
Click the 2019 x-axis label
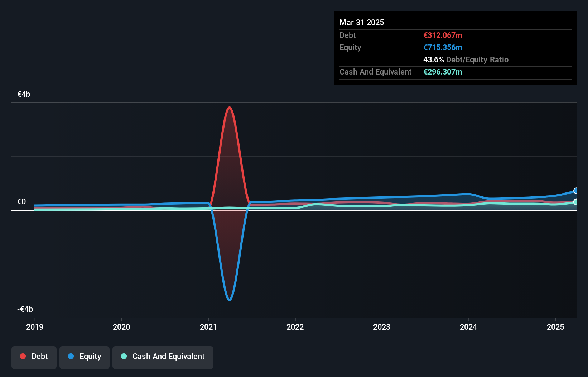tap(35, 327)
